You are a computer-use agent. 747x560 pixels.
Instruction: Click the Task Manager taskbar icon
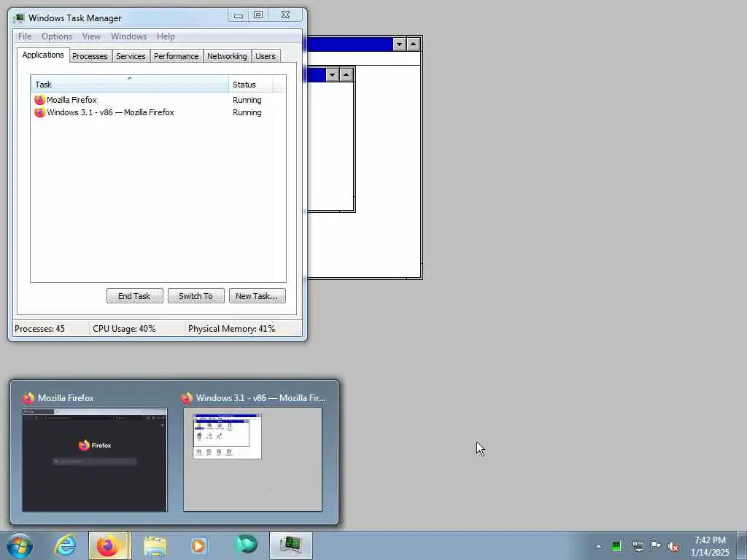coord(290,545)
